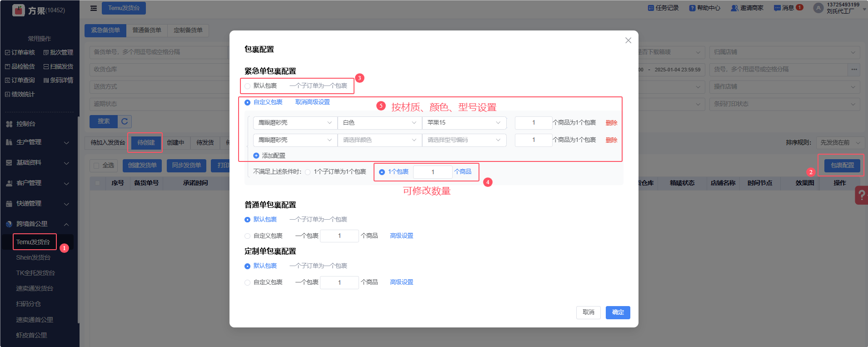Click quantity field in 定制单包裹配置
The height and width of the screenshot is (347, 868).
(x=339, y=282)
